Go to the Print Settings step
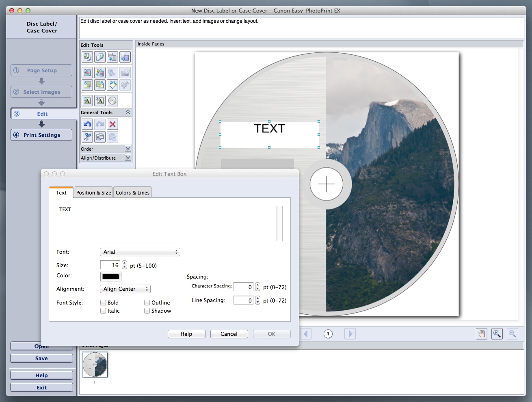The width and height of the screenshot is (532, 402). 41,135
